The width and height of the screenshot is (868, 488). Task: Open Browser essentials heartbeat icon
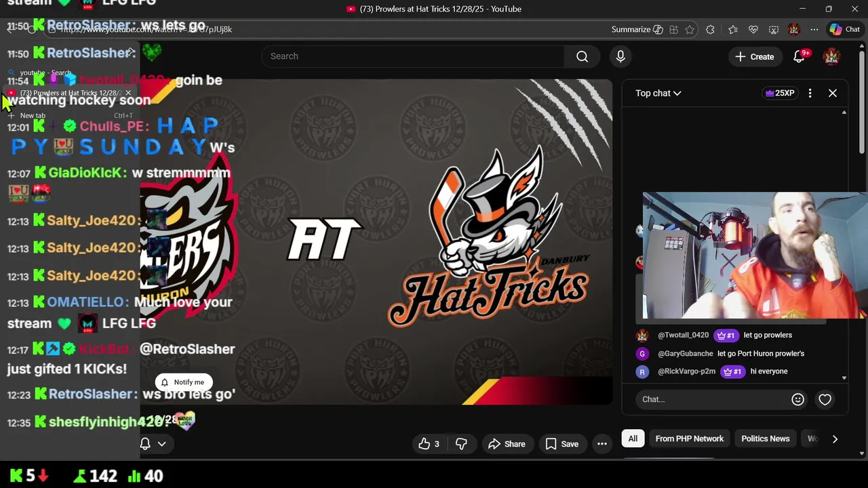coord(753,29)
